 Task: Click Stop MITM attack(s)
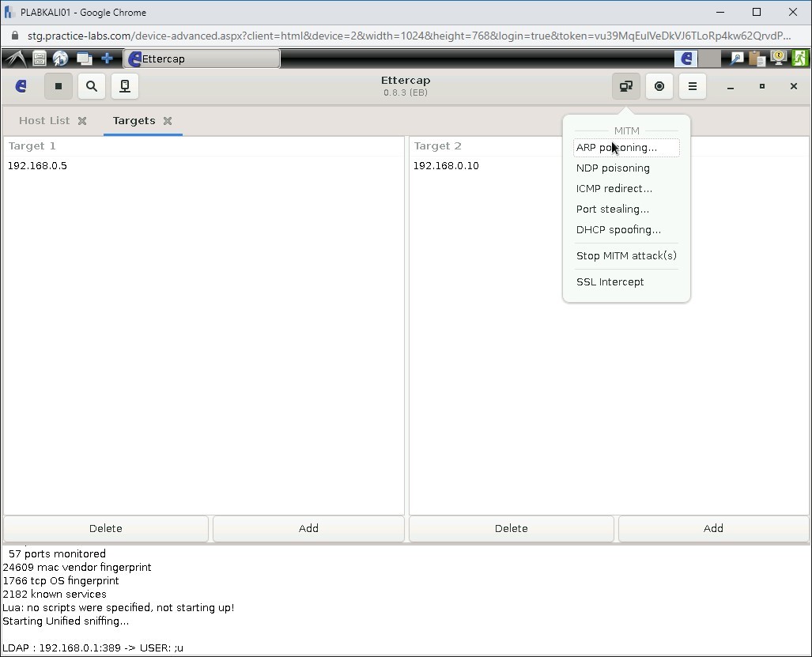[x=626, y=255]
